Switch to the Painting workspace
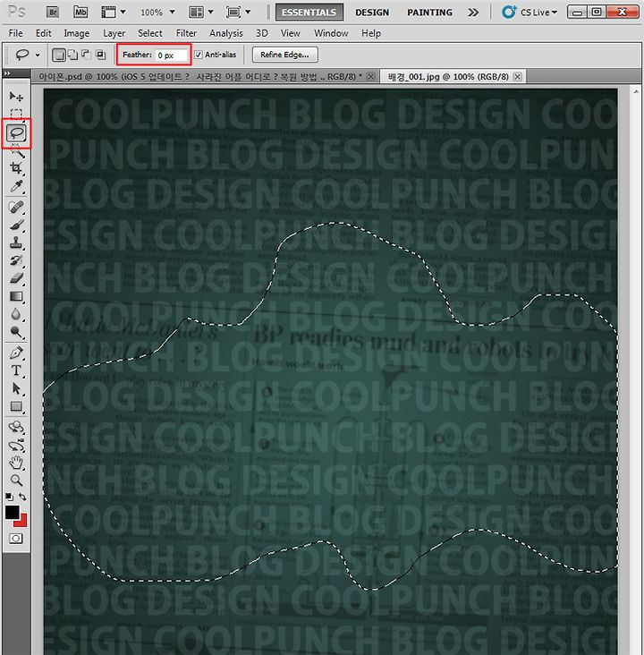This screenshot has width=644, height=655. [429, 13]
